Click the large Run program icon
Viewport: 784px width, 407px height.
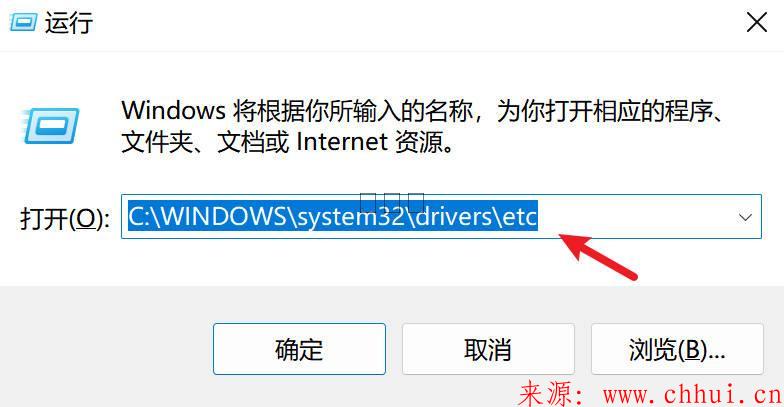point(50,126)
